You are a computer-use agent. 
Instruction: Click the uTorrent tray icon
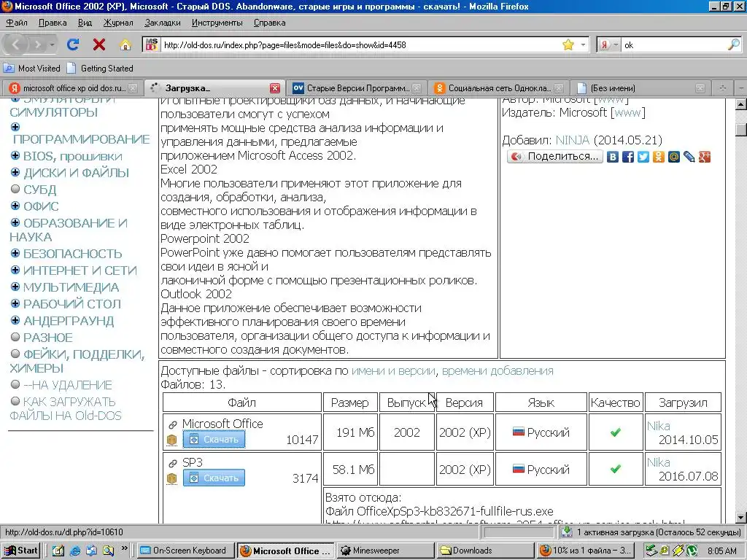(692, 551)
